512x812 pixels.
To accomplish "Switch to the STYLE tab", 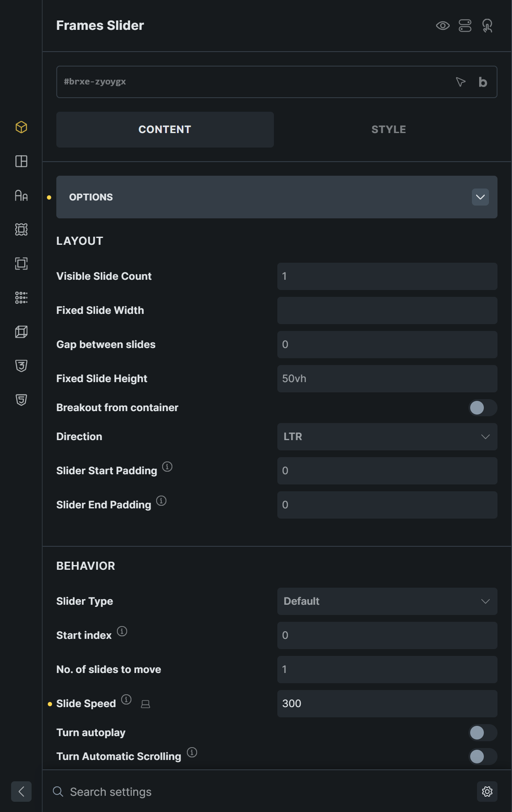I will pyautogui.click(x=389, y=130).
